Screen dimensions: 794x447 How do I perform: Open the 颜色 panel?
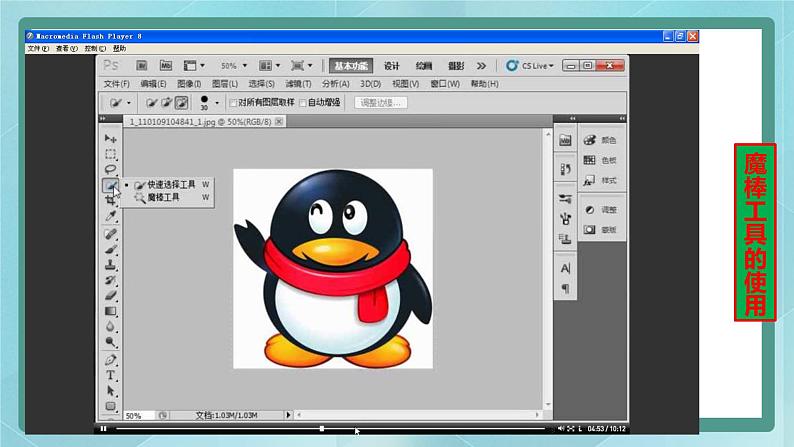tap(601, 140)
